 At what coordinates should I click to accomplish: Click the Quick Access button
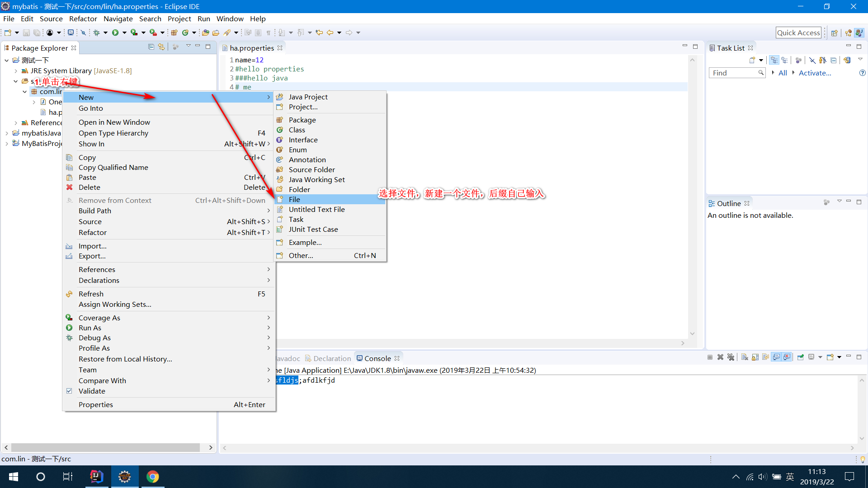798,33
